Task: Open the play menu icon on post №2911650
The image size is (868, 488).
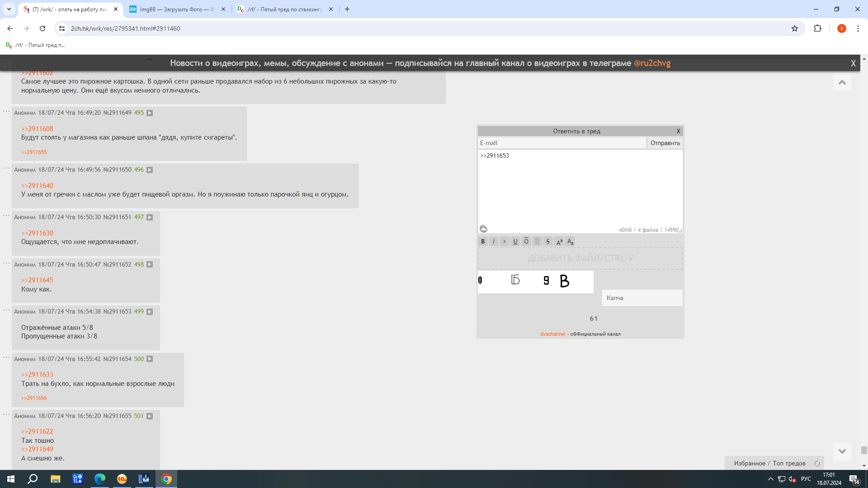Action: [150, 170]
